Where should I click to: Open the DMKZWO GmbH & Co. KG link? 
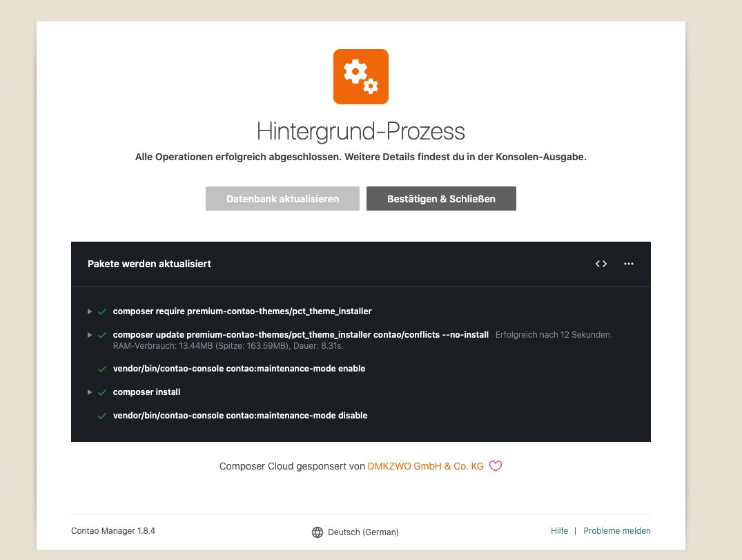[425, 466]
